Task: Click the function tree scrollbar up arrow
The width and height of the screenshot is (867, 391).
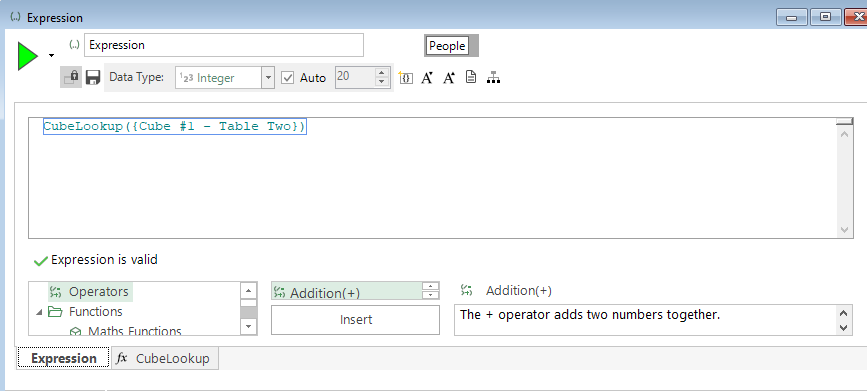Action: point(249,290)
